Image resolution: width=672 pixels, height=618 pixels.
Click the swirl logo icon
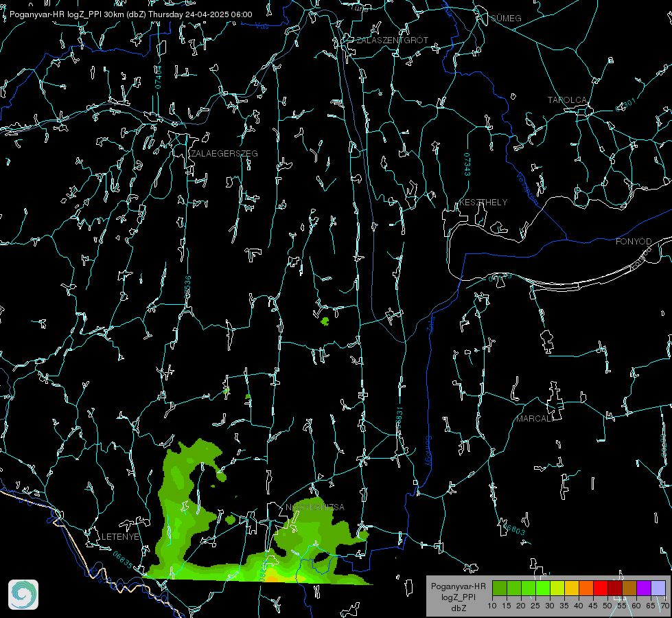coord(23,595)
